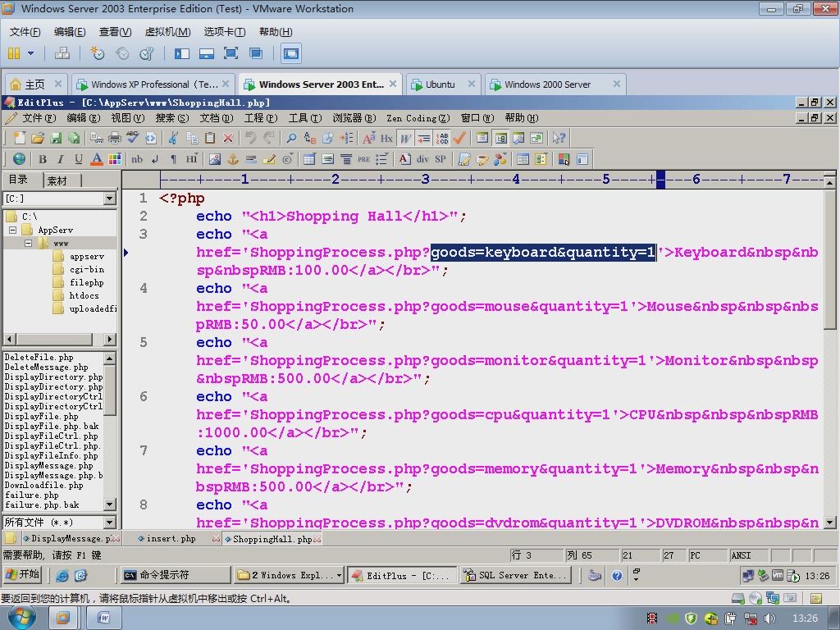
Task: Enter VMware full screen mode icon
Action: pos(231,53)
